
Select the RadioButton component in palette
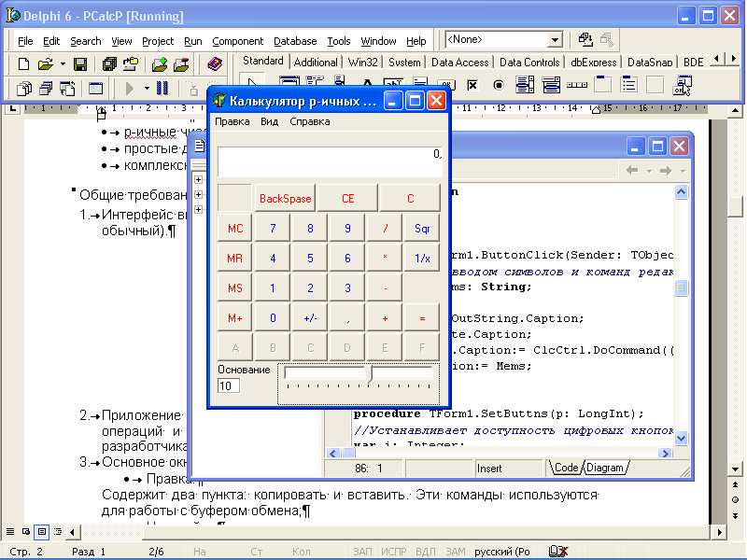(499, 85)
